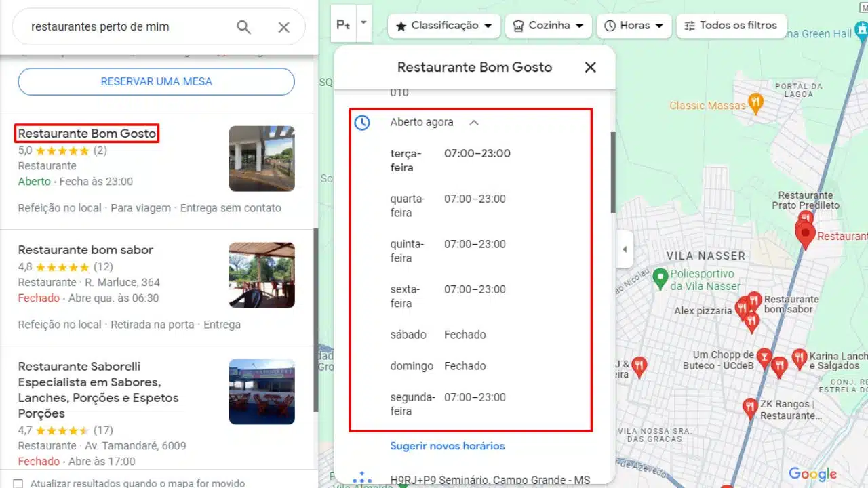
Task: Open Restaurante Bom Gosto photo thumbnail
Action: [x=262, y=159]
